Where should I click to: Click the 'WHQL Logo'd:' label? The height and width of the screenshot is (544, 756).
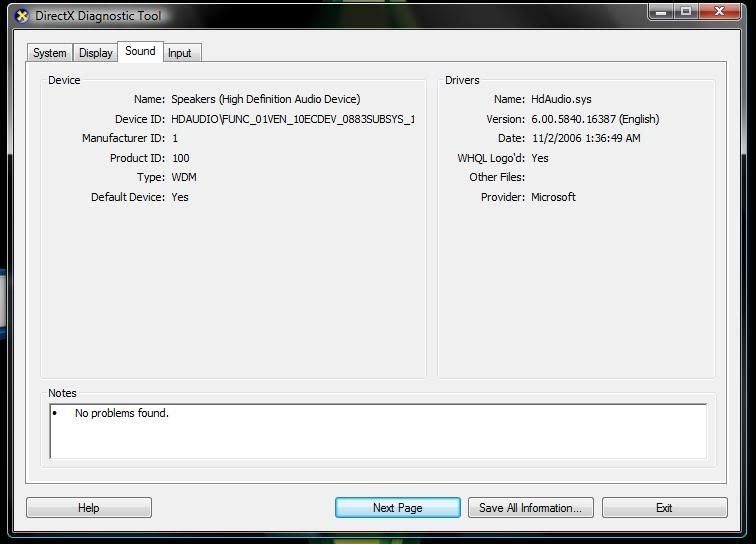[491, 158]
